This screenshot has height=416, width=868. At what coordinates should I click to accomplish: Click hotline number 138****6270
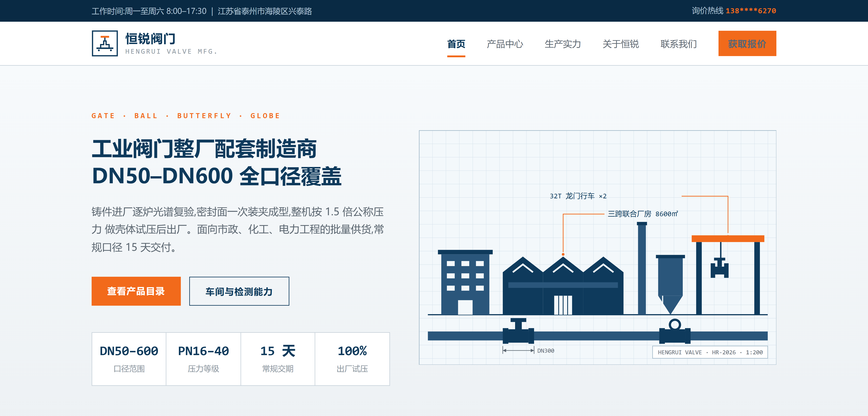(751, 11)
